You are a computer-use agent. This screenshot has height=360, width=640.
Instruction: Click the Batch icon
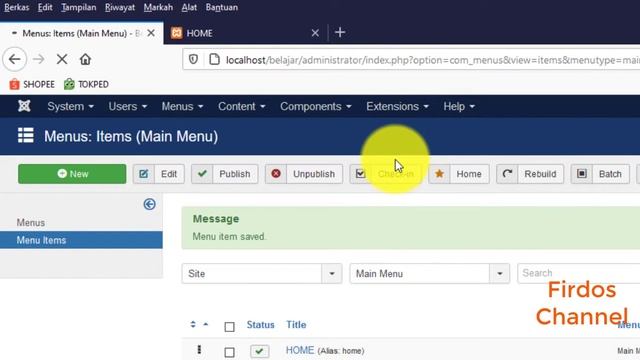582,174
